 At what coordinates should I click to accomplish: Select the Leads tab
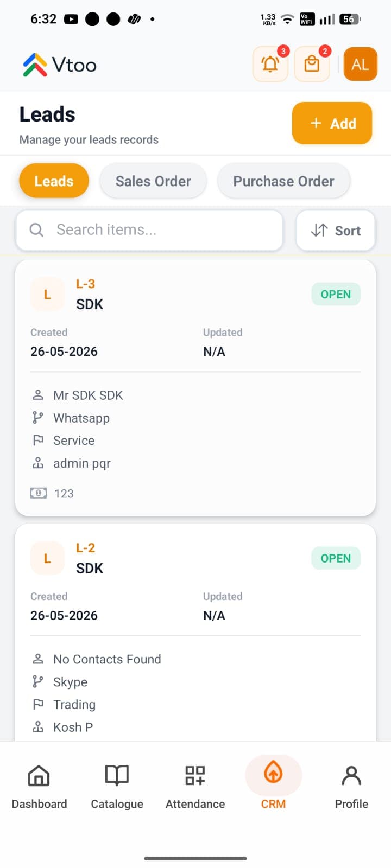click(54, 181)
